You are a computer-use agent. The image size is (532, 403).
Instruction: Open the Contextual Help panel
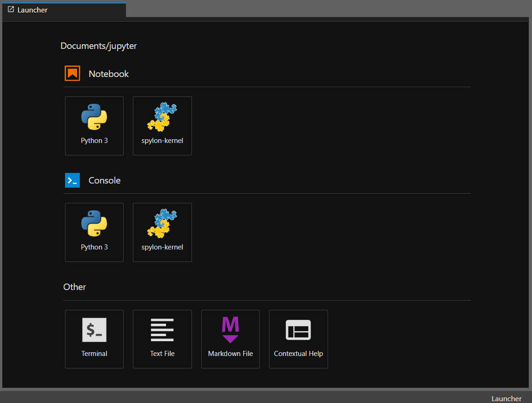point(298,338)
